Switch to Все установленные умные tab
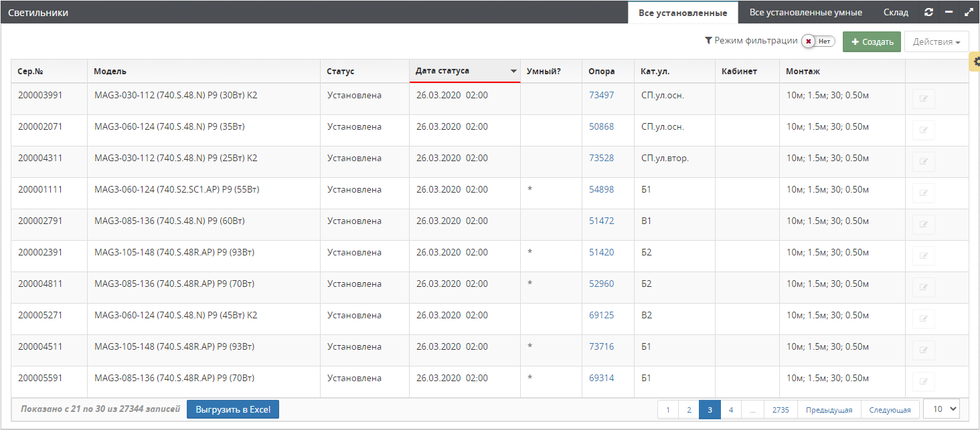 (x=805, y=13)
